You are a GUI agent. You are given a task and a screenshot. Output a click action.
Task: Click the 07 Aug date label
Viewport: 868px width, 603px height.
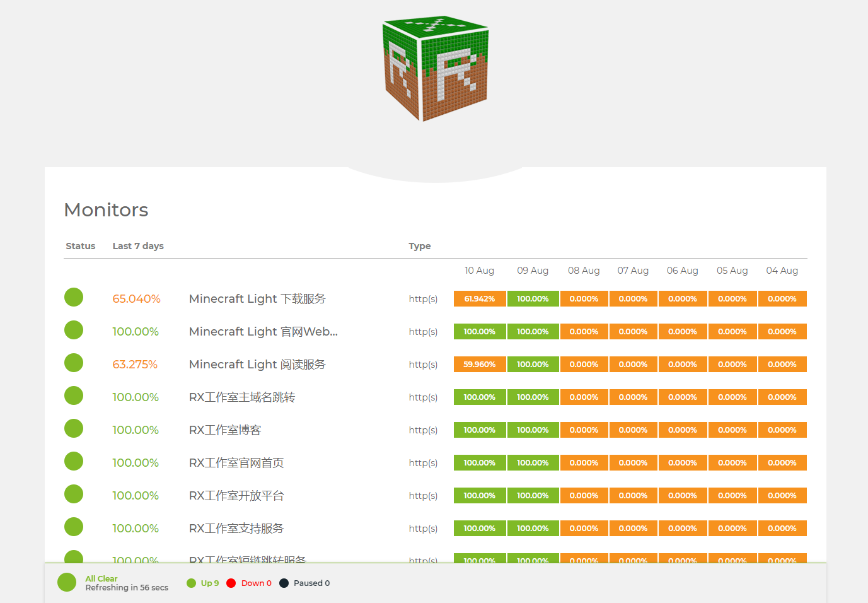[633, 271]
